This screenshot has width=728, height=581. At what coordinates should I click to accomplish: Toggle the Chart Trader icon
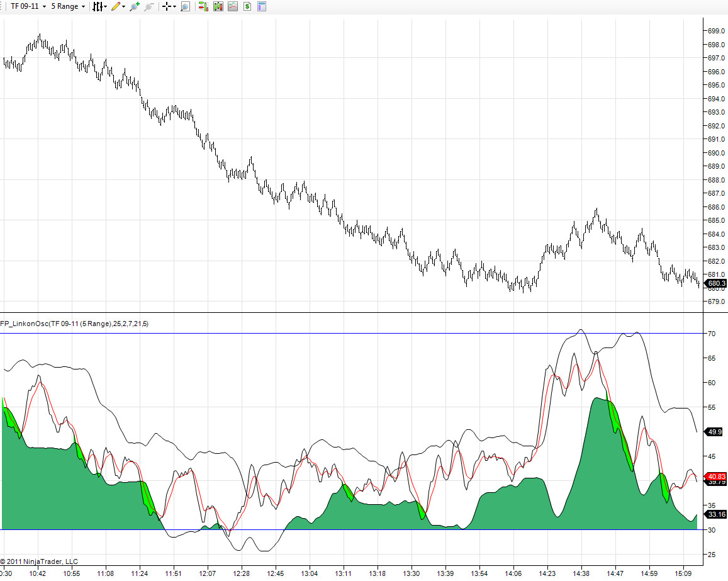coord(203,6)
